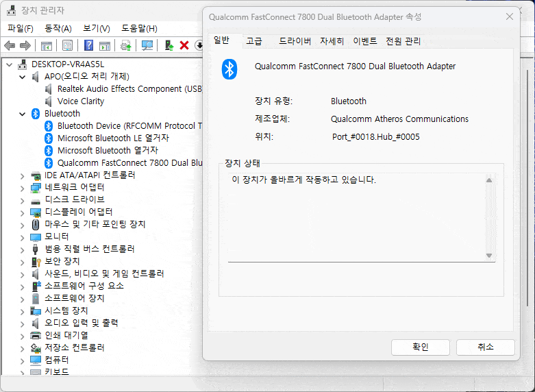Viewport: 535px width, 392px height.
Task: Open the 보기(V) menu
Action: pyautogui.click(x=96, y=28)
